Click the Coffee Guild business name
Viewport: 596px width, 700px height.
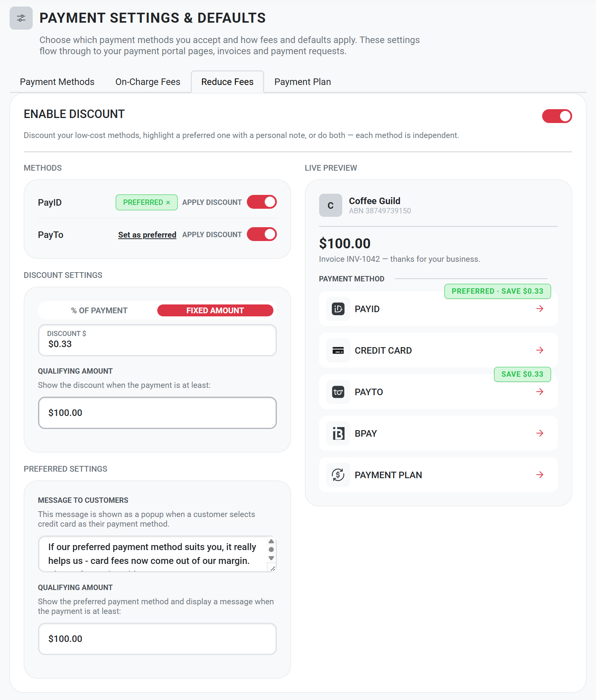tap(375, 201)
